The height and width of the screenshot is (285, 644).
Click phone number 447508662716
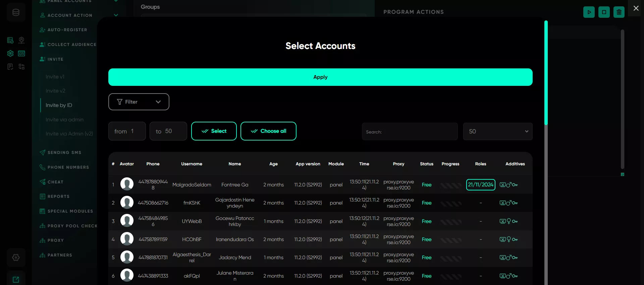(153, 203)
